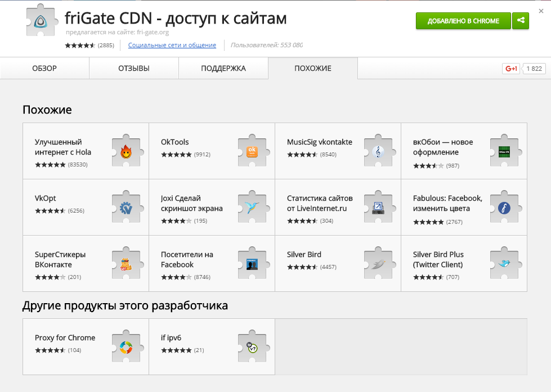Viewport: 551px width, 392px height.
Task: Click the Пользователей: 553 080 text
Action: point(266,45)
